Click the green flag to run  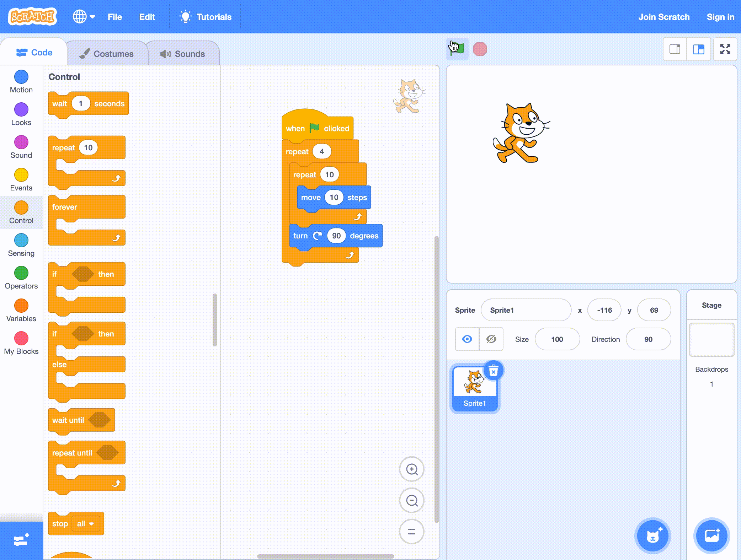pyautogui.click(x=457, y=49)
